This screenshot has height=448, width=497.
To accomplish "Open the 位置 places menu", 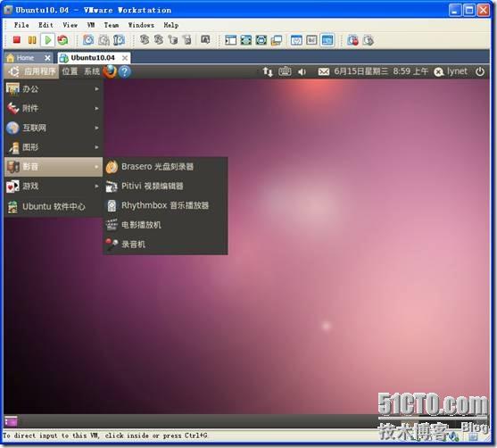I will pyautogui.click(x=70, y=71).
